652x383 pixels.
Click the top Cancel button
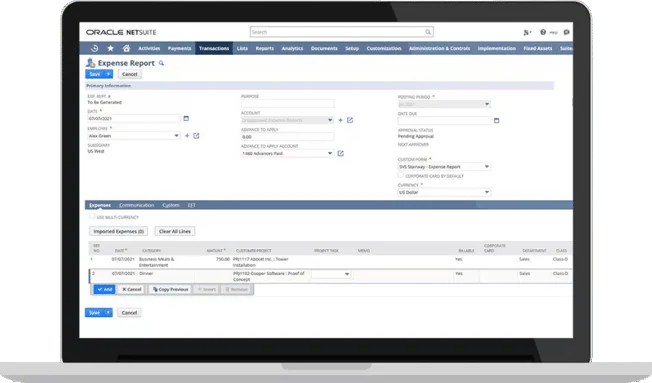tap(130, 74)
